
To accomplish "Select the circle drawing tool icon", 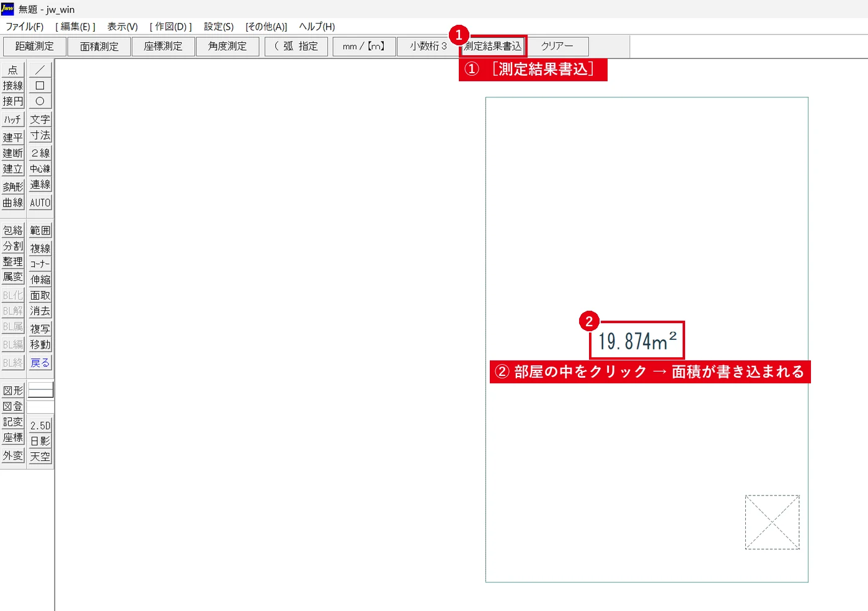I will click(40, 101).
